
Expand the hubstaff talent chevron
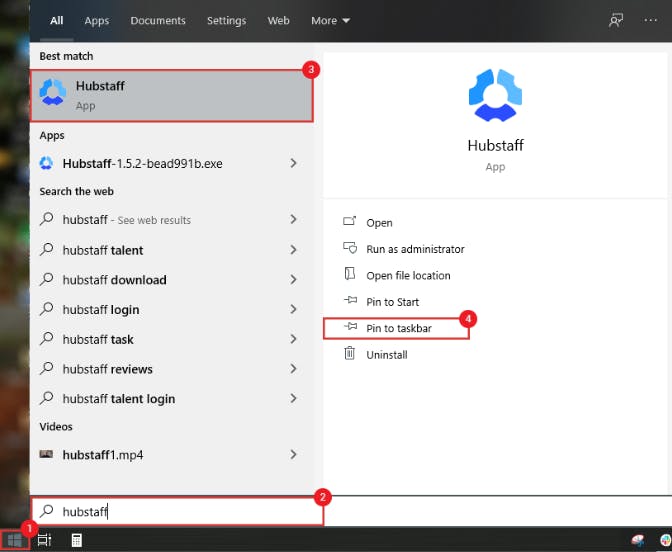click(x=294, y=249)
